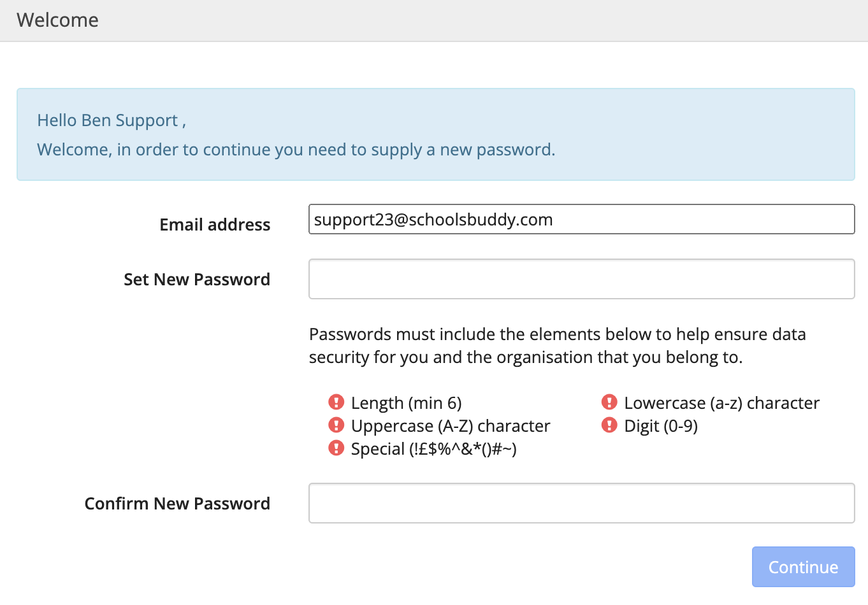Viewport: 868px width, 605px height.
Task: Focus the Set New Password field
Action: pos(581,279)
